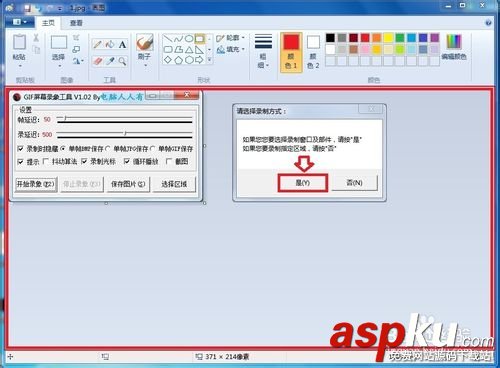Select the Polygon shape
Screen dimensions: 500x368
(179, 50)
